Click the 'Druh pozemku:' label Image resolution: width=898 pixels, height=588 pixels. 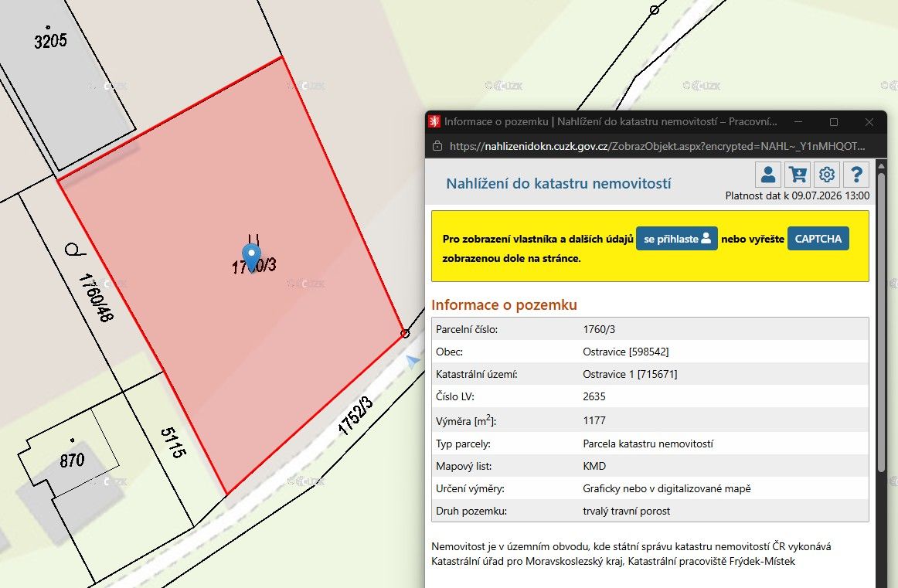[471, 511]
